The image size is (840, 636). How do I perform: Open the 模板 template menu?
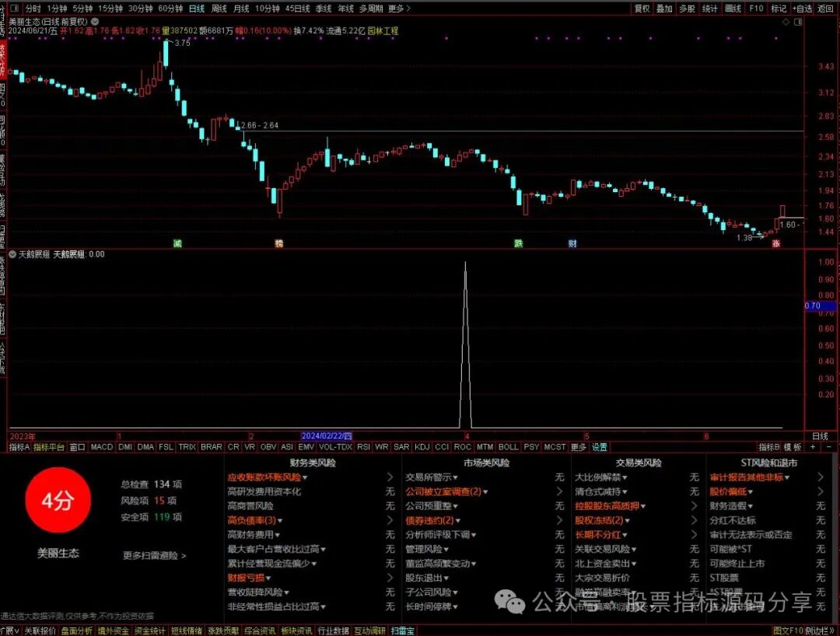[793, 447]
